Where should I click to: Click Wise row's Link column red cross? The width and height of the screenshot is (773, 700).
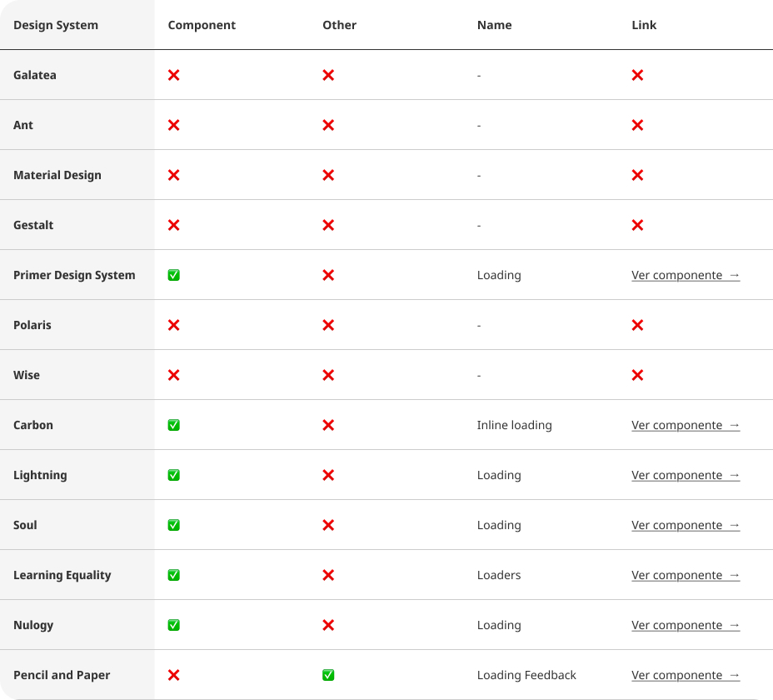[637, 375]
